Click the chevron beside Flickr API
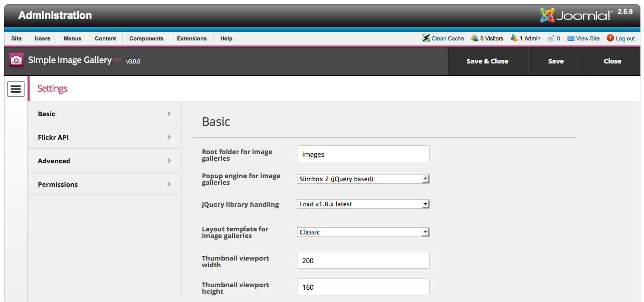This screenshot has height=302, width=644. (169, 137)
